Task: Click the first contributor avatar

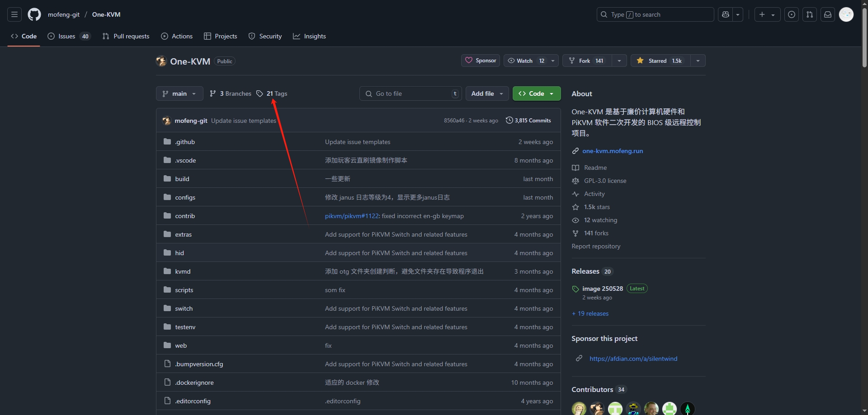Action: (579, 408)
